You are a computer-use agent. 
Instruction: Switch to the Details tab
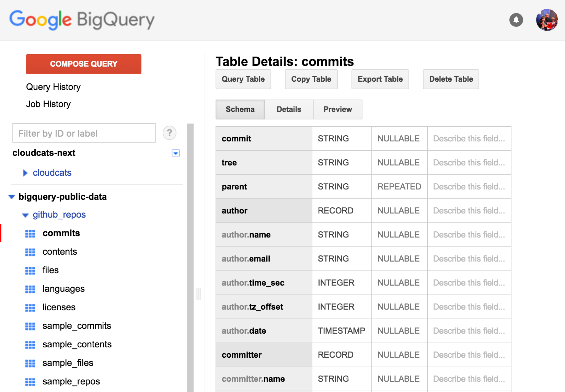(289, 109)
